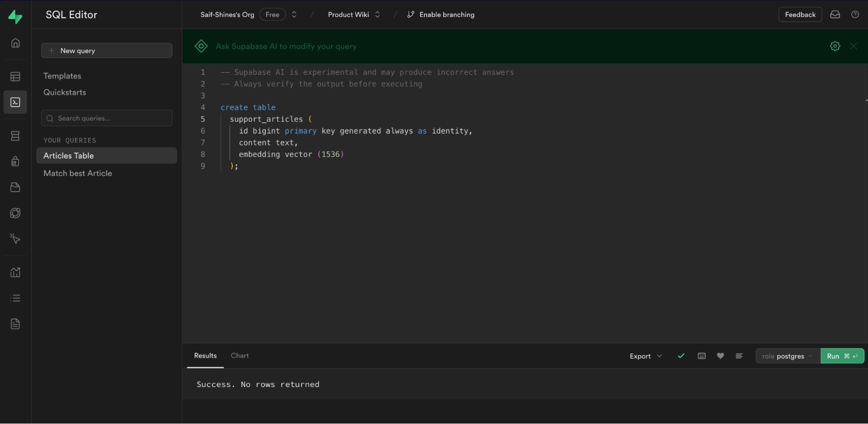Open the Database icon in sidebar

tap(15, 136)
